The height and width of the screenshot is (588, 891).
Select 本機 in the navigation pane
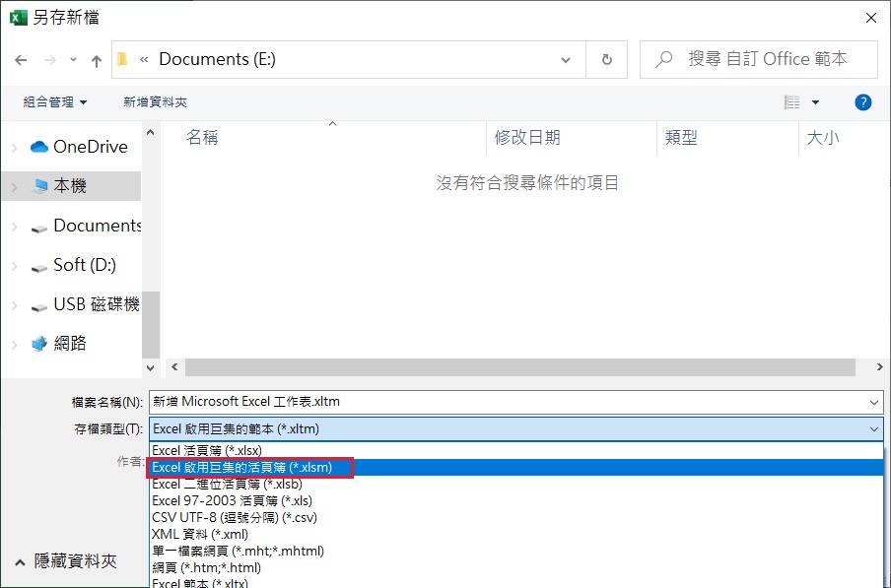[x=70, y=185]
